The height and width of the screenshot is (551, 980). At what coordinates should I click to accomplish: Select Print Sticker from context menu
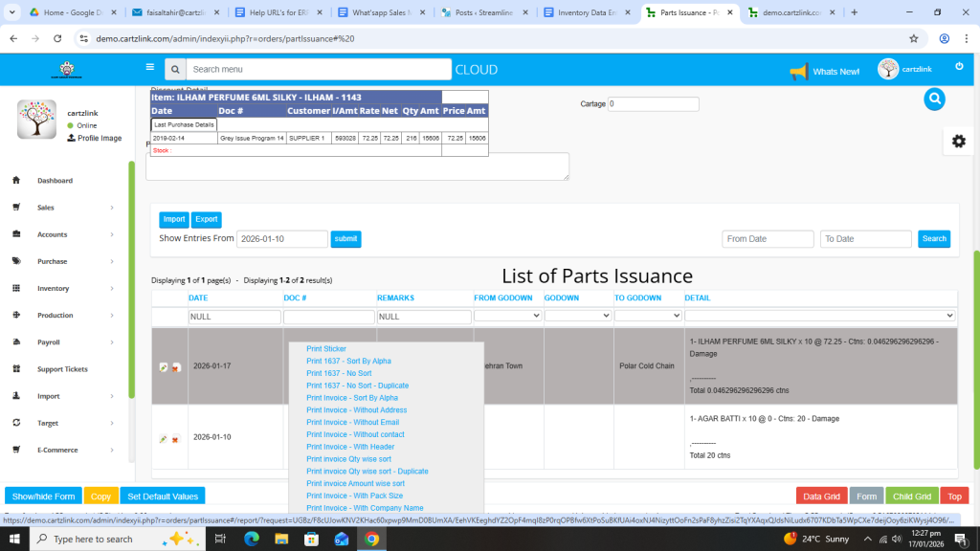coord(326,349)
